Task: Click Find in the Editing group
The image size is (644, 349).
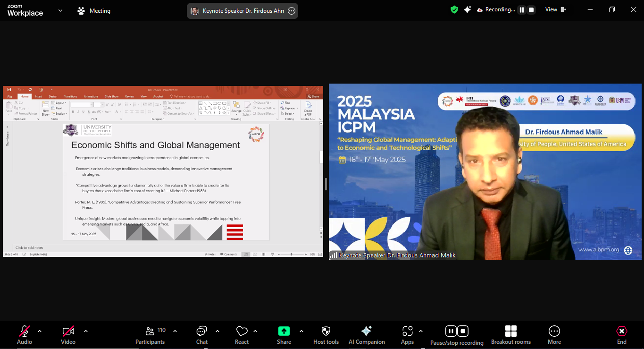Action: click(286, 102)
